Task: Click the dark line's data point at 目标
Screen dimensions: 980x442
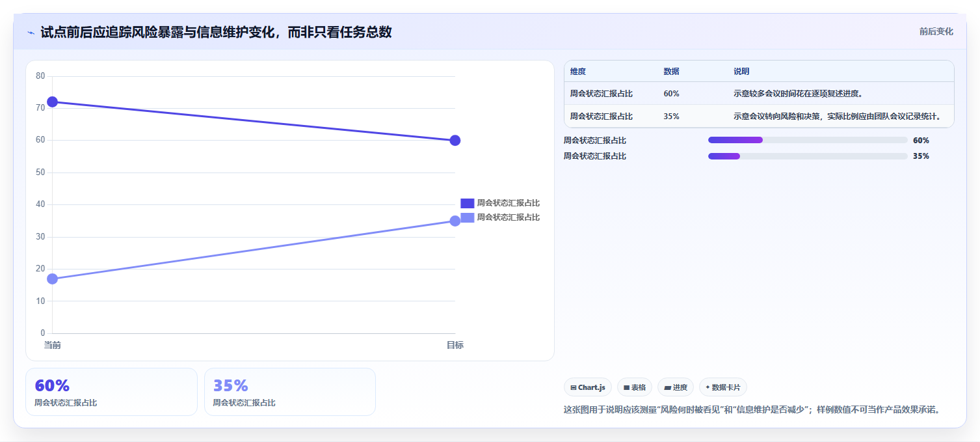Action: click(455, 141)
